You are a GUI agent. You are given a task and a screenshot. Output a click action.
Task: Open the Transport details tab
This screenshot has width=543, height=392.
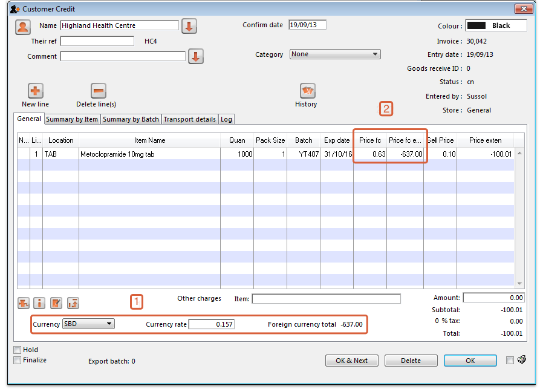(189, 119)
